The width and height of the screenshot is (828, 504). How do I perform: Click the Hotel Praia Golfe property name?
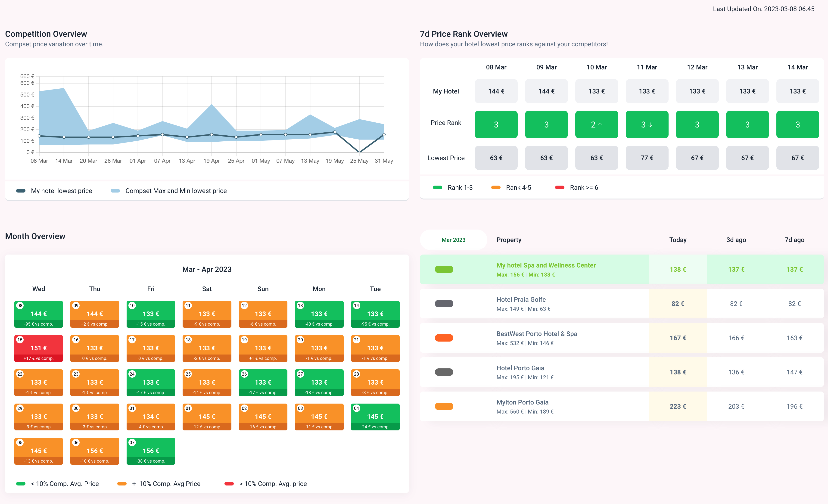pos(521,299)
